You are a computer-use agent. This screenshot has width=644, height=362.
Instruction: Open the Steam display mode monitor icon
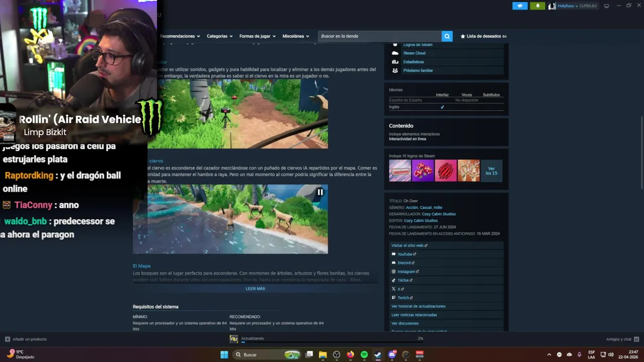[606, 6]
